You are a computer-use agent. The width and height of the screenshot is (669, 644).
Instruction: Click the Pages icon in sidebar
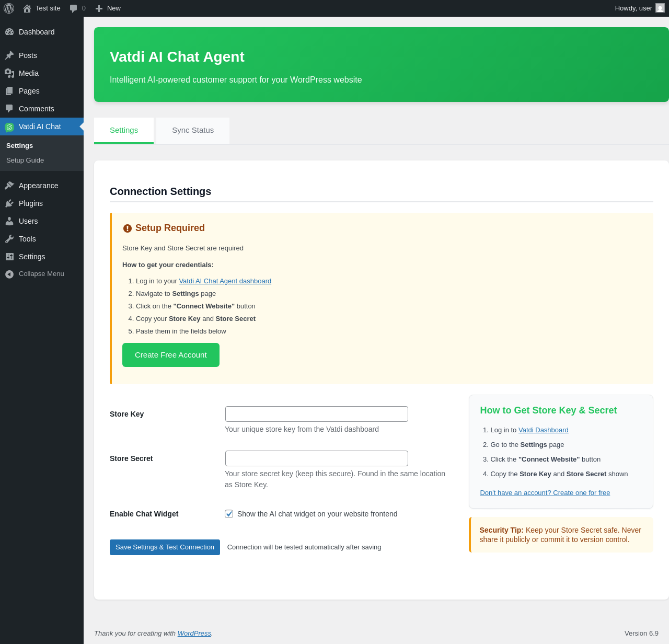point(9,91)
